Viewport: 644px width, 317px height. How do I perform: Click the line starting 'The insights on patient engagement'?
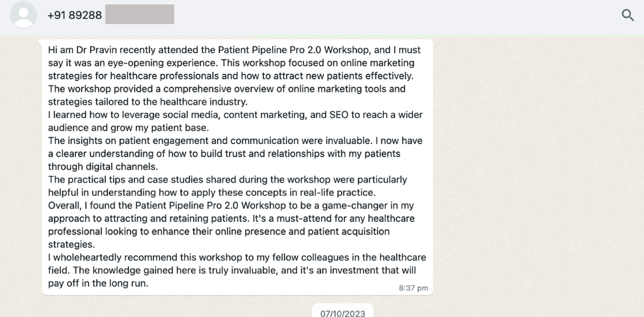[x=235, y=141]
